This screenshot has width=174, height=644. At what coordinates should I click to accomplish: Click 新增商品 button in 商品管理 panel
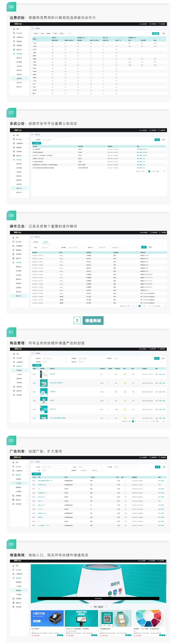(37, 365)
